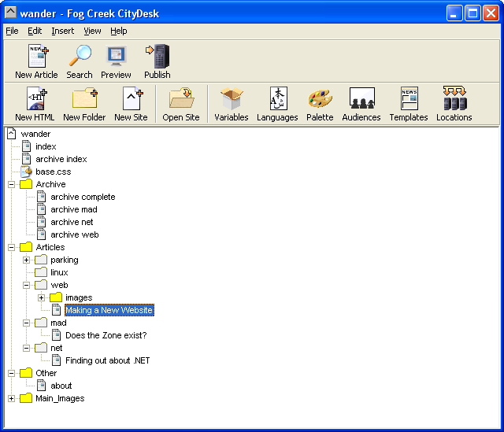This screenshot has width=504, height=432.
Task: Select the 'net' folder label
Action: click(57, 348)
